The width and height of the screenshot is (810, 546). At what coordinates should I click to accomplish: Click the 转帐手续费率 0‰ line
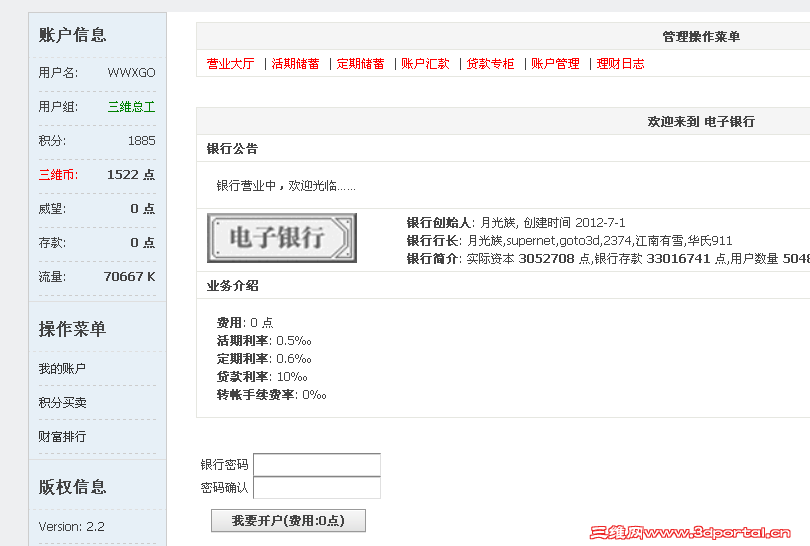[272, 395]
